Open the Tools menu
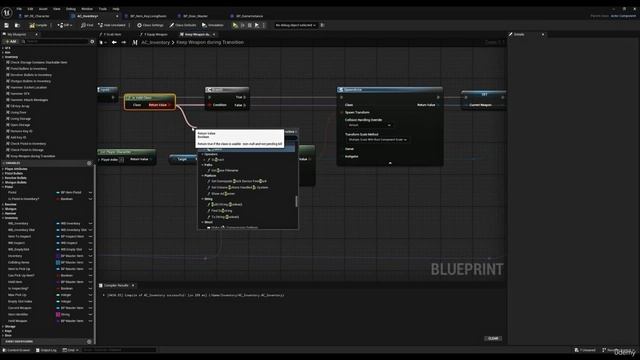 pyautogui.click(x=102, y=9)
